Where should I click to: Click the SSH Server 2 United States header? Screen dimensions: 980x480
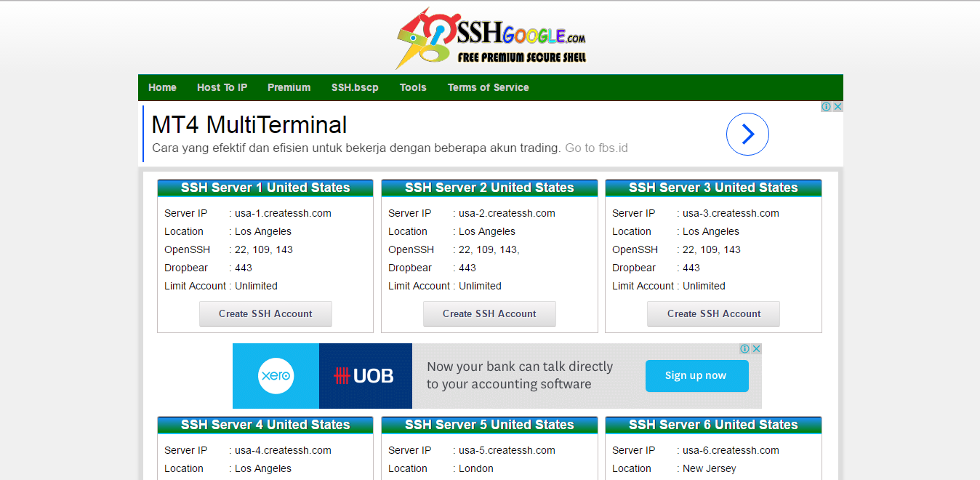[x=489, y=188]
